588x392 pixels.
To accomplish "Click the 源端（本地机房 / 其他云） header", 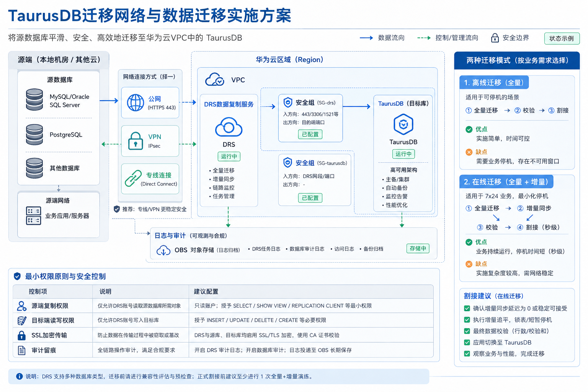I will (59, 60).
